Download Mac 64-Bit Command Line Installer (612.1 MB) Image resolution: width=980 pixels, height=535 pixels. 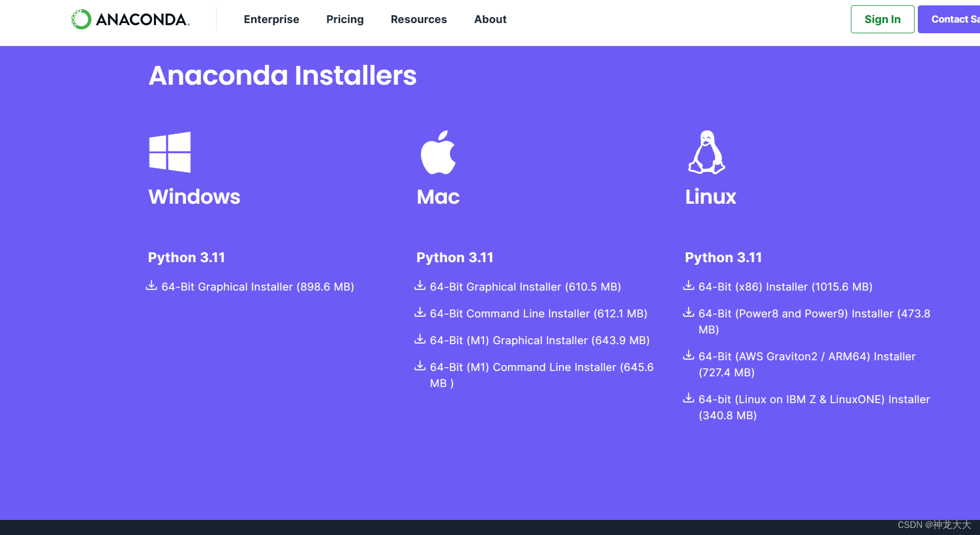[x=539, y=314]
